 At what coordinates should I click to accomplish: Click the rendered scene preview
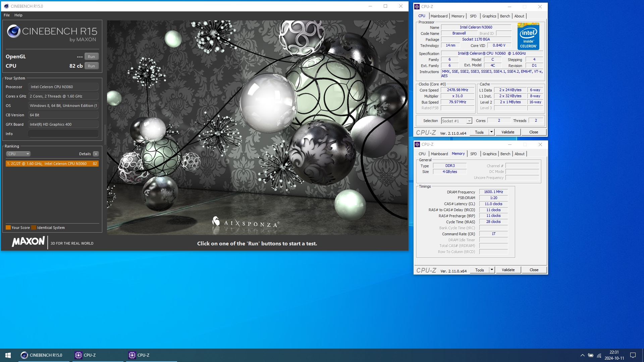(x=258, y=128)
